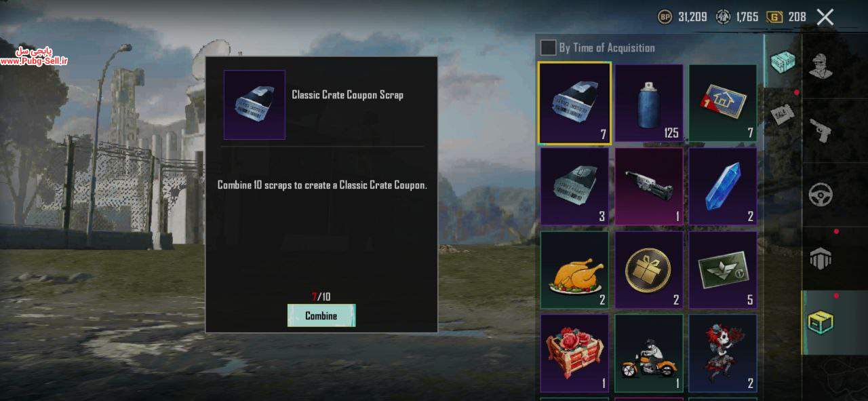The image size is (868, 401).
Task: Select the gray coupon scrap with 3
Action: (574, 187)
